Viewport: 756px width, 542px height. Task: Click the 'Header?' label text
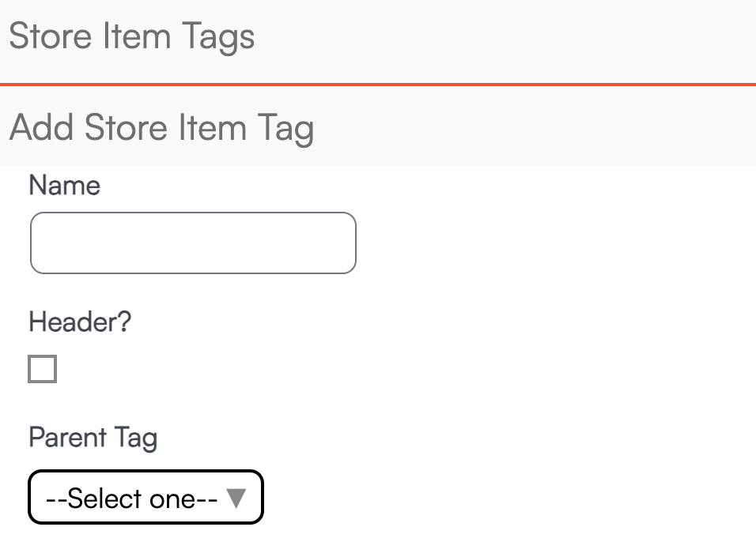80,322
